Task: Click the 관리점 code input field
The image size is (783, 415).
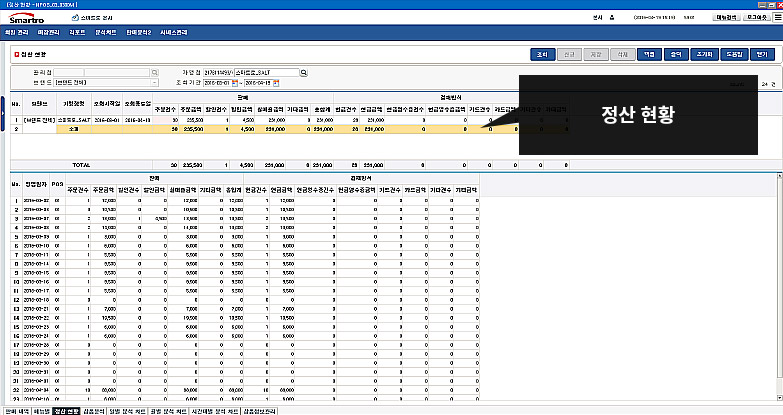Action: pyautogui.click(x=69, y=73)
